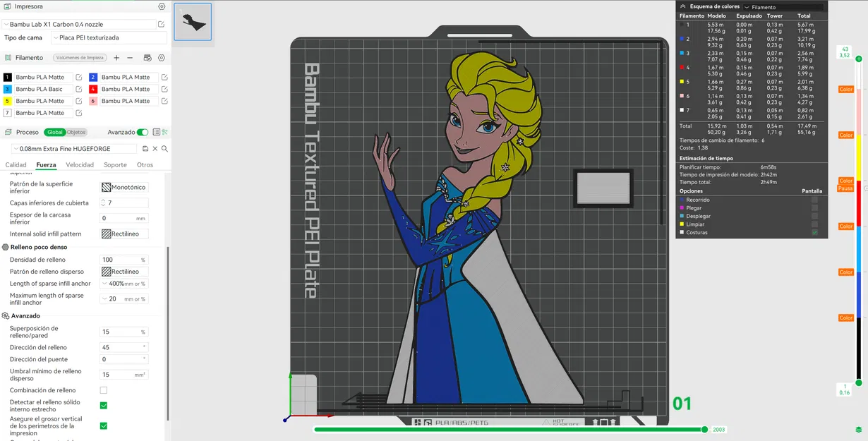Switch to the Velocidad tab

(78, 164)
